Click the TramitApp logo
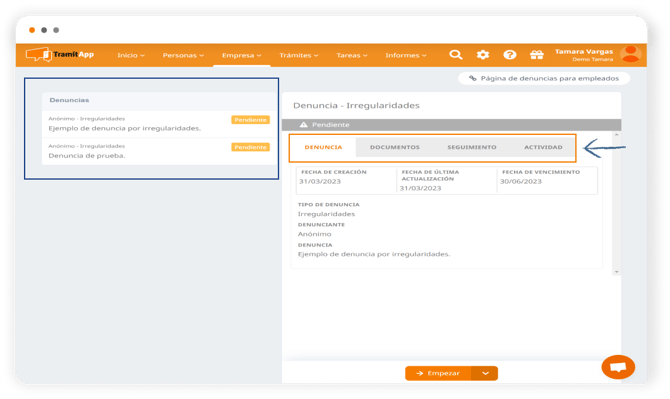The width and height of the screenshot is (670, 399). click(60, 55)
